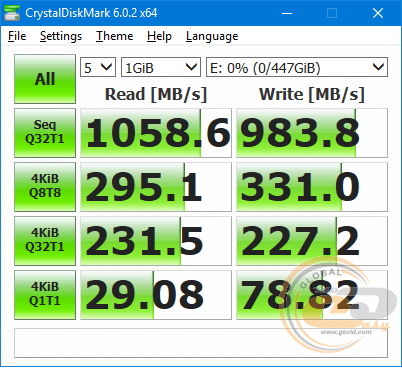Start the 4KiB Q1T1 test

coord(45,295)
